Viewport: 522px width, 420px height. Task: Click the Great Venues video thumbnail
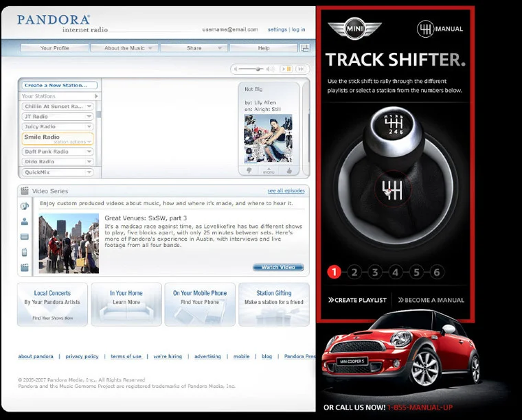pos(69,244)
